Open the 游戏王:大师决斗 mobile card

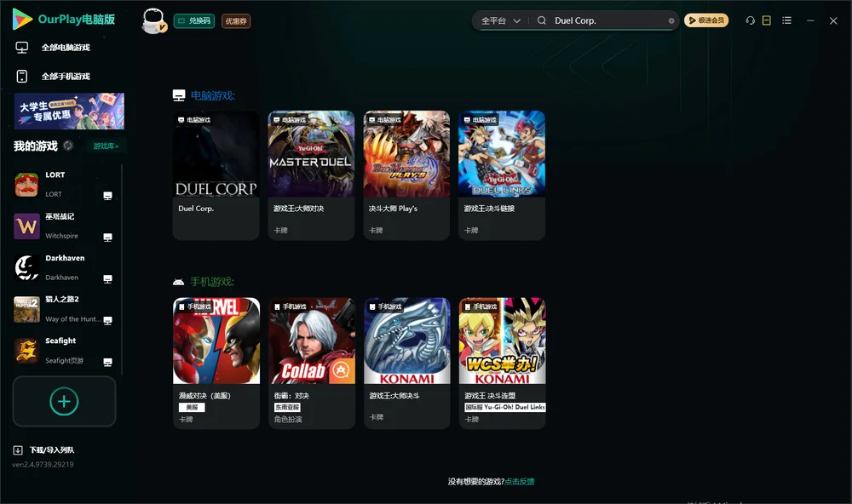pyautogui.click(x=407, y=363)
